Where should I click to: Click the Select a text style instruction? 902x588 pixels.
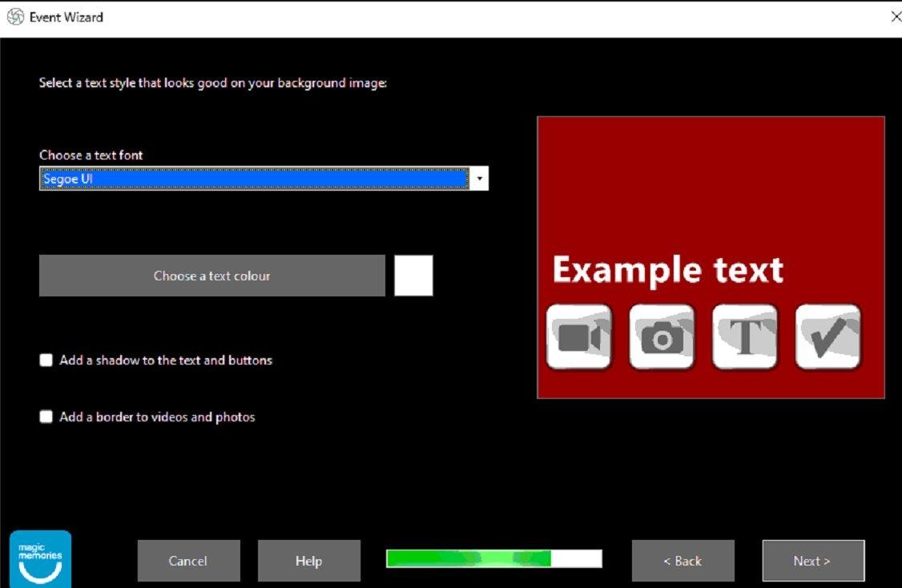[x=213, y=83]
